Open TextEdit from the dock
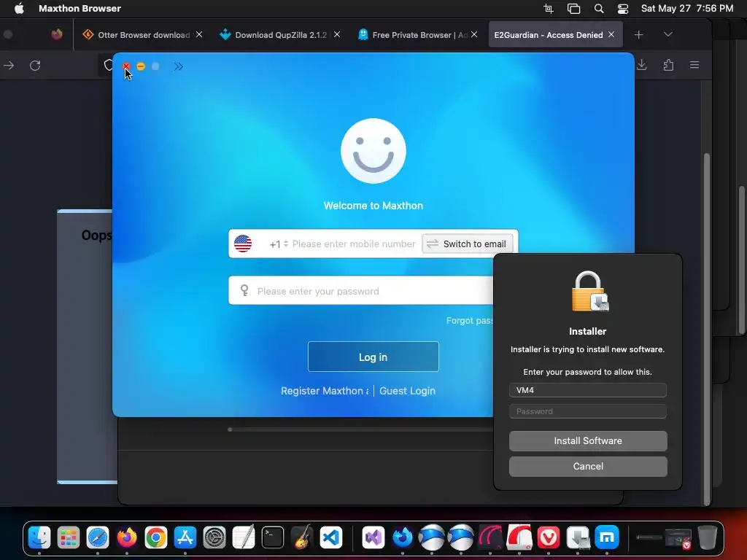Screen dimensions: 747x560 coord(244,537)
